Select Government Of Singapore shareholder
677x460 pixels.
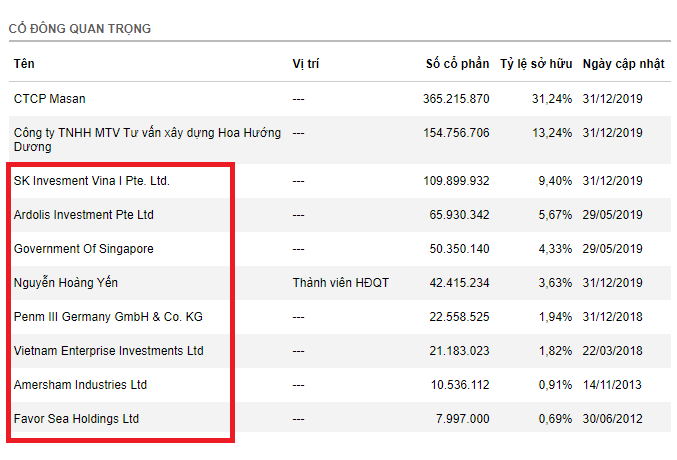tap(84, 249)
